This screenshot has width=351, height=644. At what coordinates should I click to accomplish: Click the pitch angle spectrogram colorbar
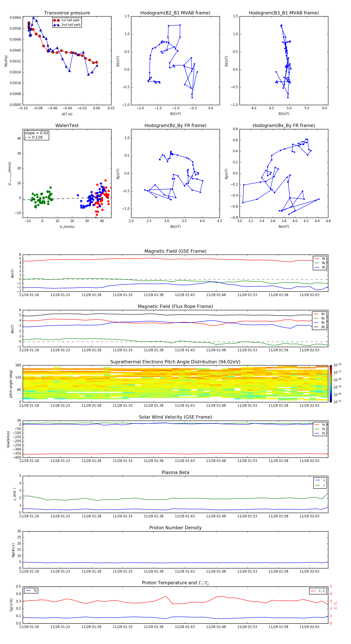pyautogui.click(x=331, y=384)
